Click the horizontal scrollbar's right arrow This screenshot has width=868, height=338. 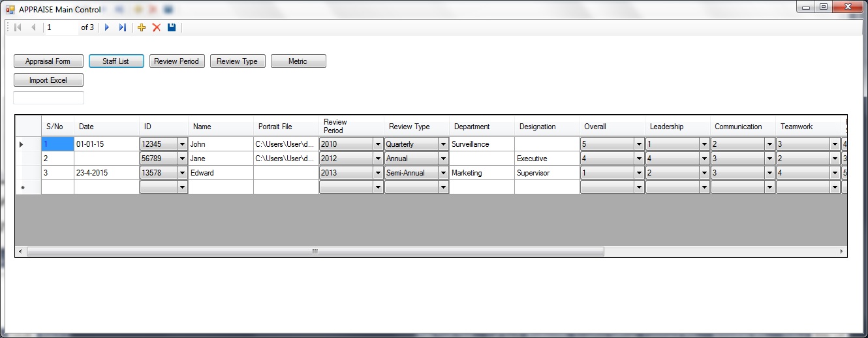coord(842,251)
